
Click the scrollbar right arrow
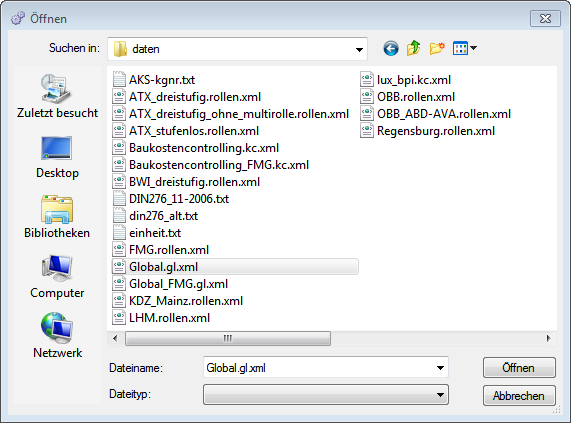pos(548,339)
